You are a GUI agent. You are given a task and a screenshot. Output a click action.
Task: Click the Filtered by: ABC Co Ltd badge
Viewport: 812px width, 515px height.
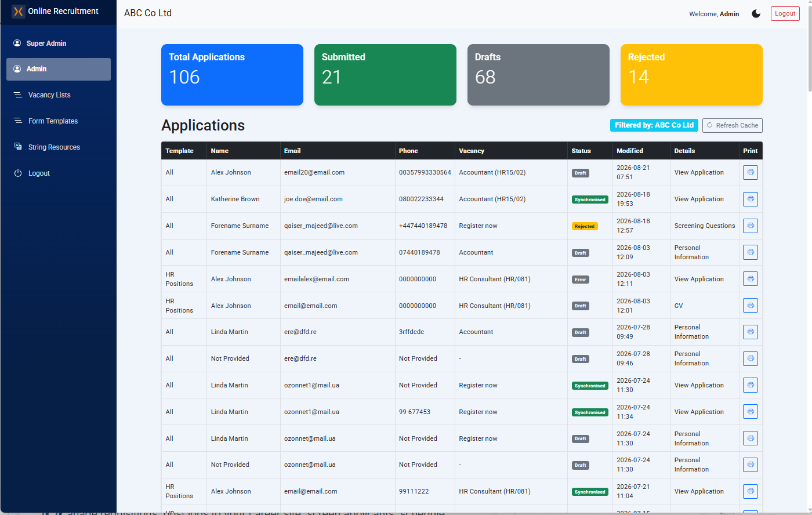click(654, 125)
